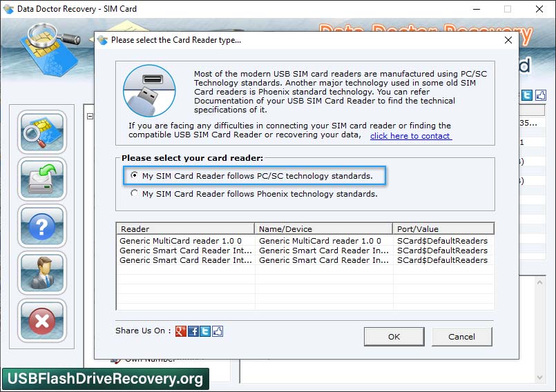This screenshot has width=556, height=392.
Task: Share on Twitter icon in dialog
Action: (205, 331)
